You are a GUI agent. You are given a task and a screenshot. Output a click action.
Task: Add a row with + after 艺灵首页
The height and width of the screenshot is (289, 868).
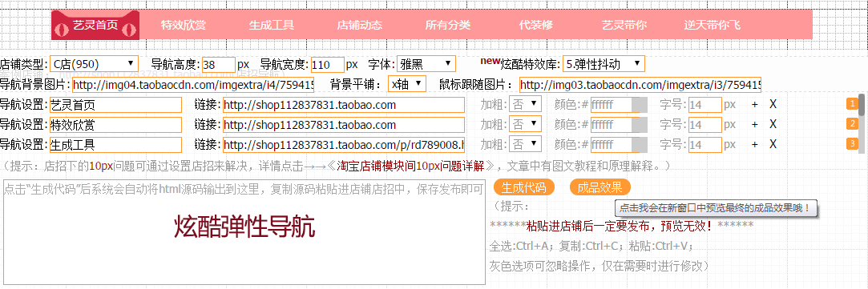(x=754, y=104)
